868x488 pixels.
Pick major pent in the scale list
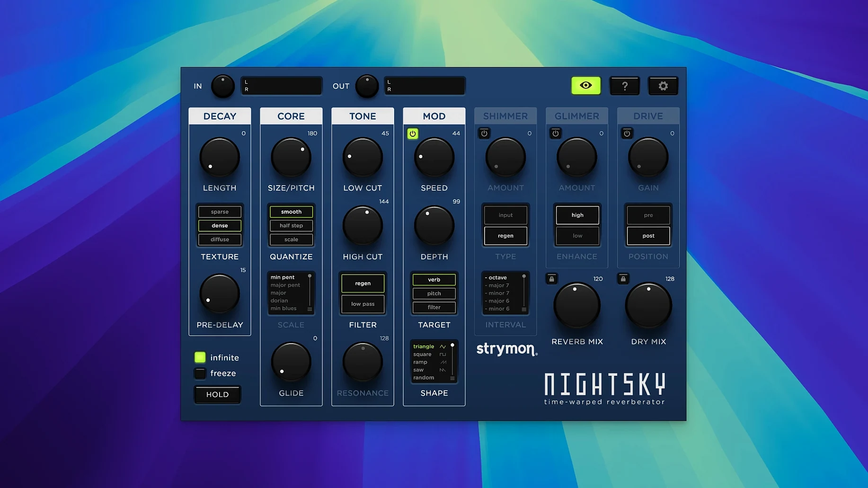coord(285,285)
